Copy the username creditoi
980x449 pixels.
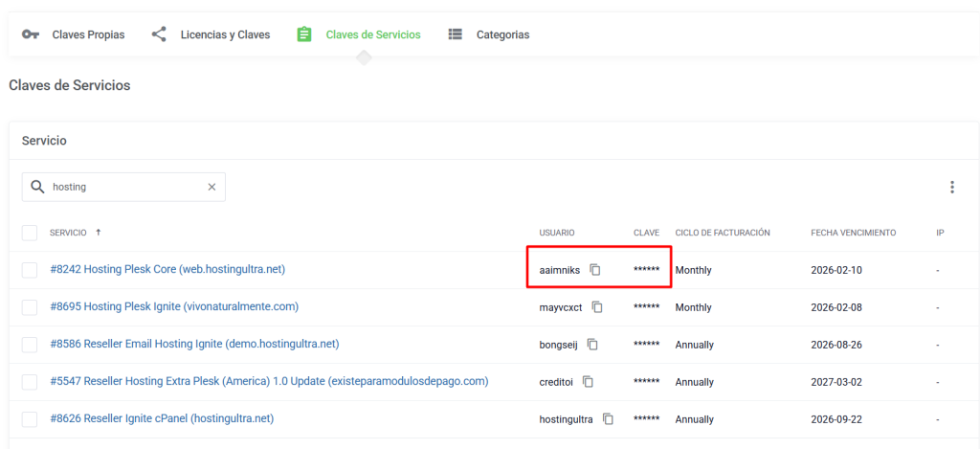point(588,382)
